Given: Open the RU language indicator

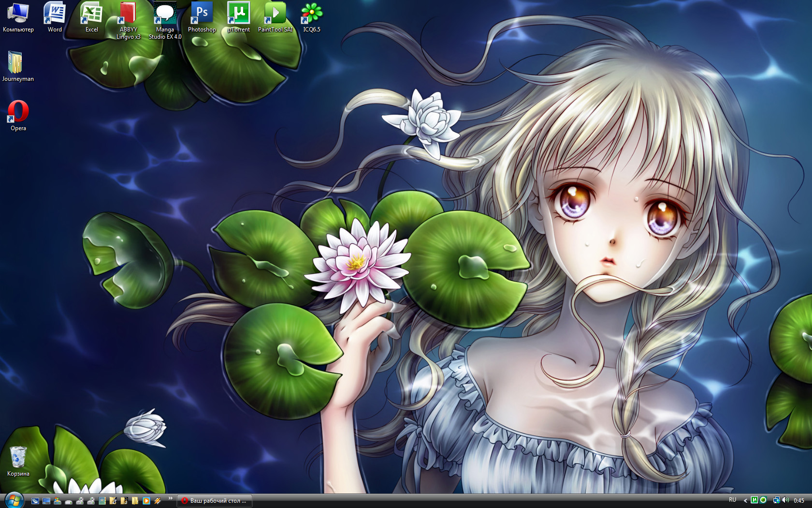Looking at the screenshot, I should [x=732, y=500].
